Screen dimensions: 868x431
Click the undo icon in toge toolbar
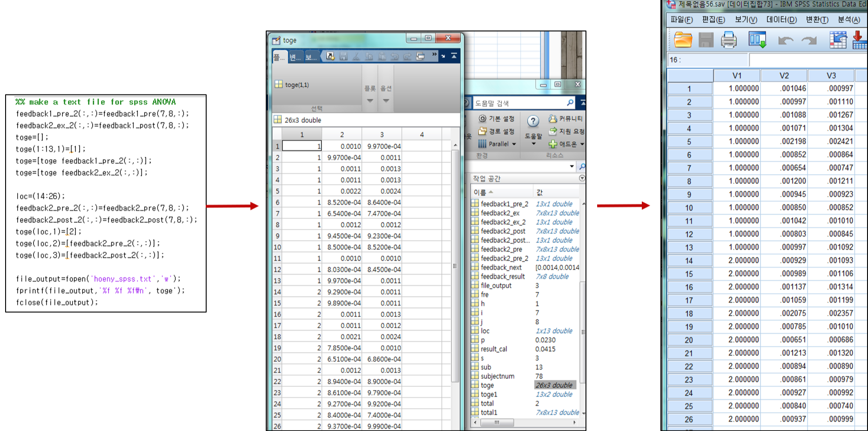point(395,56)
